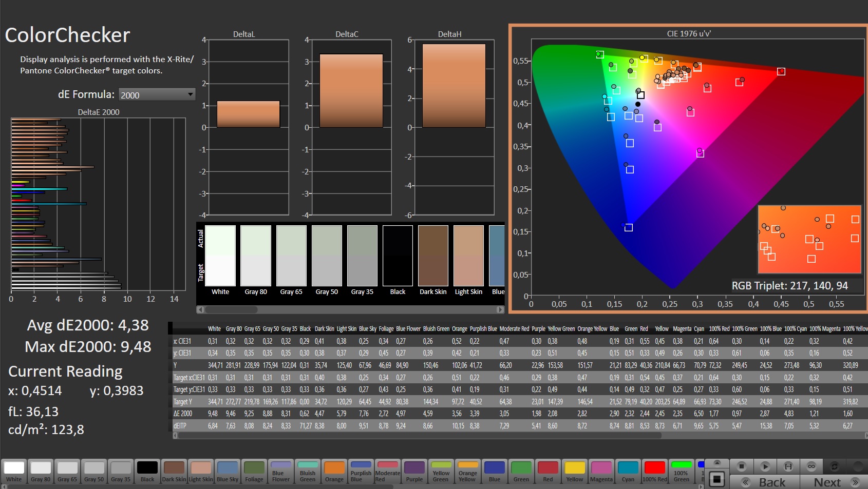Viewport: 868px width, 489px height.
Task: Click the Gray 50 actual/target comparison swatch
Action: [327, 256]
